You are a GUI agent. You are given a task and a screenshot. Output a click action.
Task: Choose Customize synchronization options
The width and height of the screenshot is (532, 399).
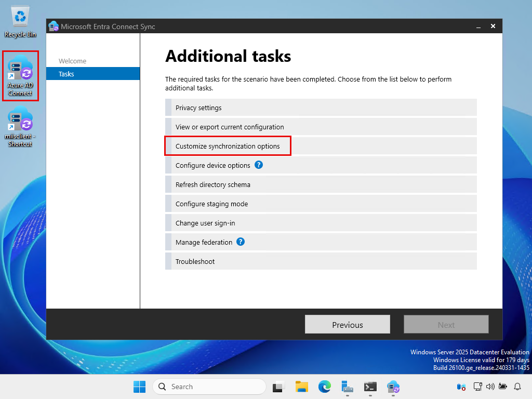tap(321, 146)
